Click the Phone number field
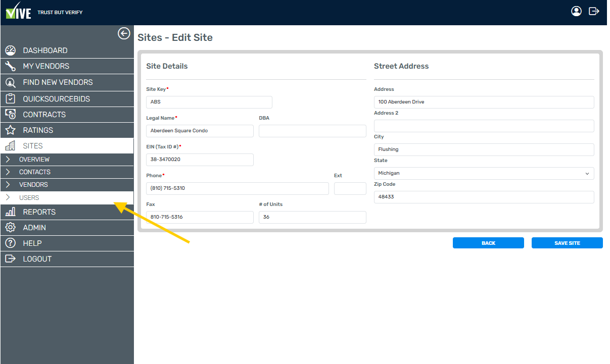 point(238,188)
